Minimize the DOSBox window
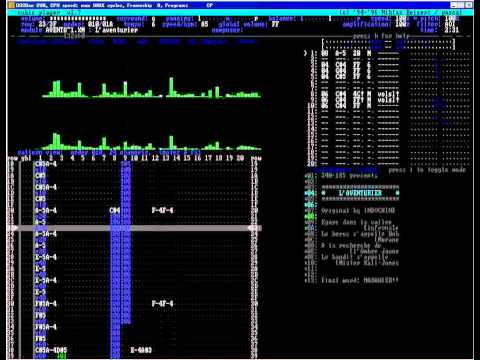 pos(454,5)
